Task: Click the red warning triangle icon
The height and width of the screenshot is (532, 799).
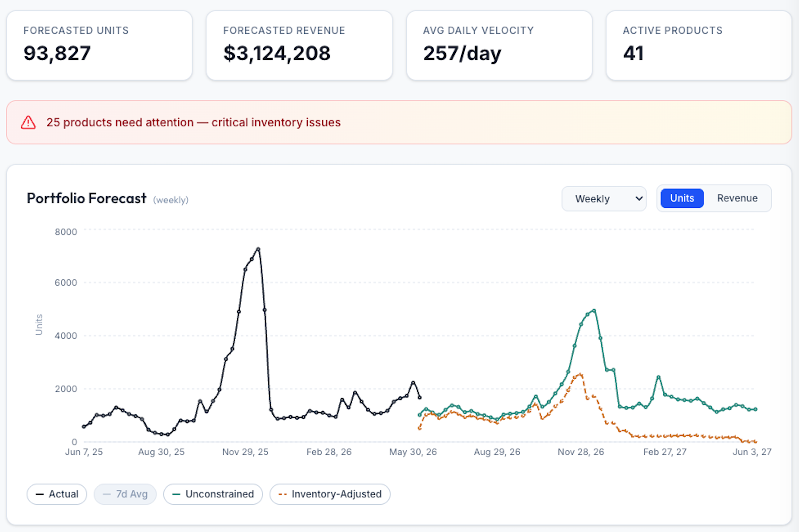Action: 28,122
